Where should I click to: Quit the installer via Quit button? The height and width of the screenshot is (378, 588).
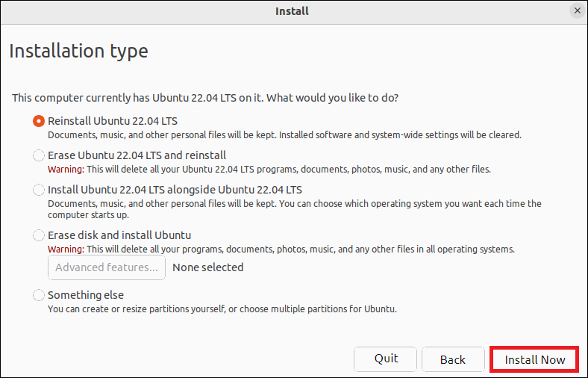coord(385,359)
